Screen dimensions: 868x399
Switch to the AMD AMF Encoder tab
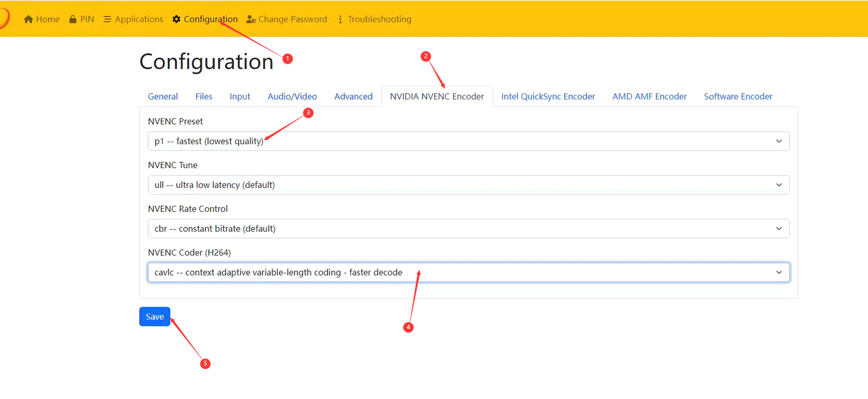pos(649,97)
